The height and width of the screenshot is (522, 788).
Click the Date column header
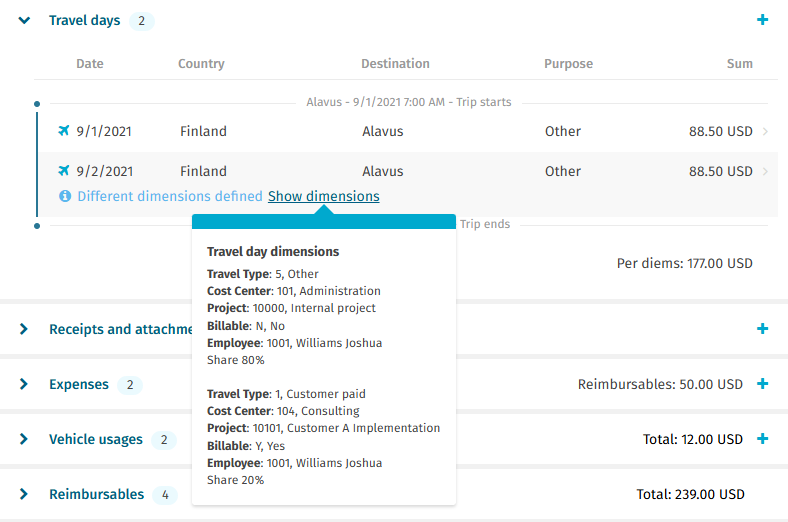[x=90, y=64]
